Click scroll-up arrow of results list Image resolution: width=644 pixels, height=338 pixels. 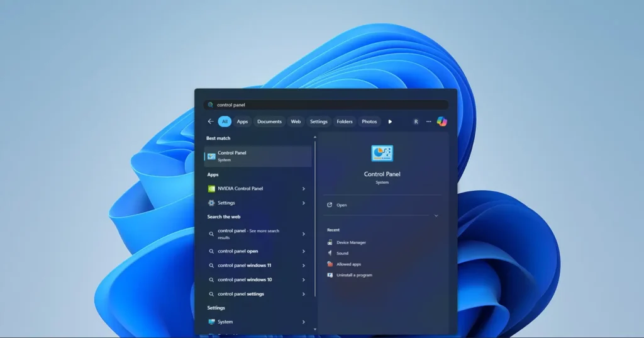315,137
